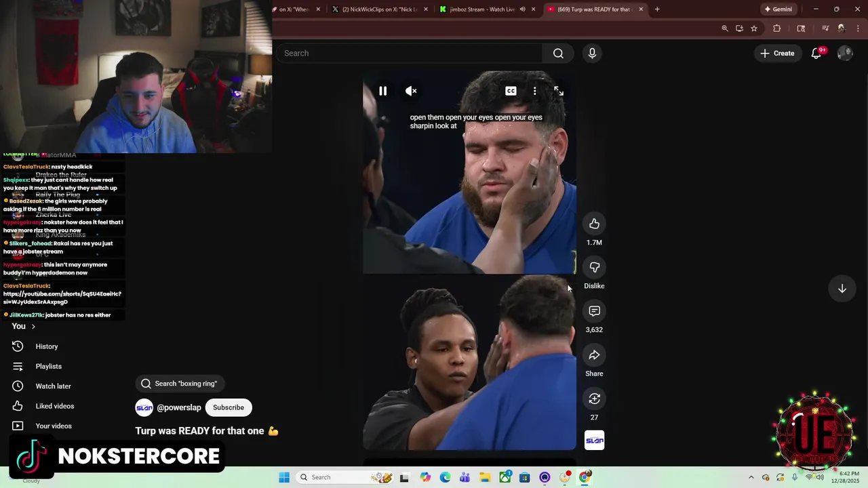
Task: Like this Short with 1.7M likes
Action: pos(594,224)
